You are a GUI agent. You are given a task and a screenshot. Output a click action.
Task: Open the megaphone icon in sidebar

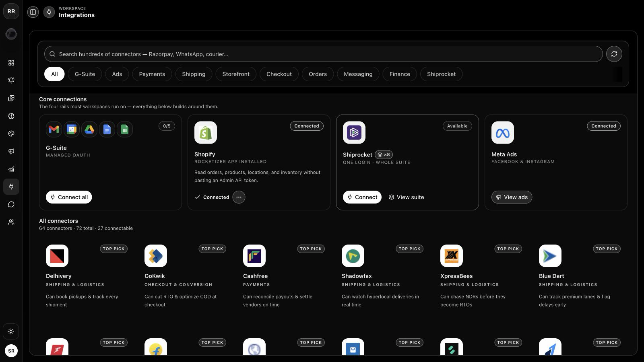[11, 151]
